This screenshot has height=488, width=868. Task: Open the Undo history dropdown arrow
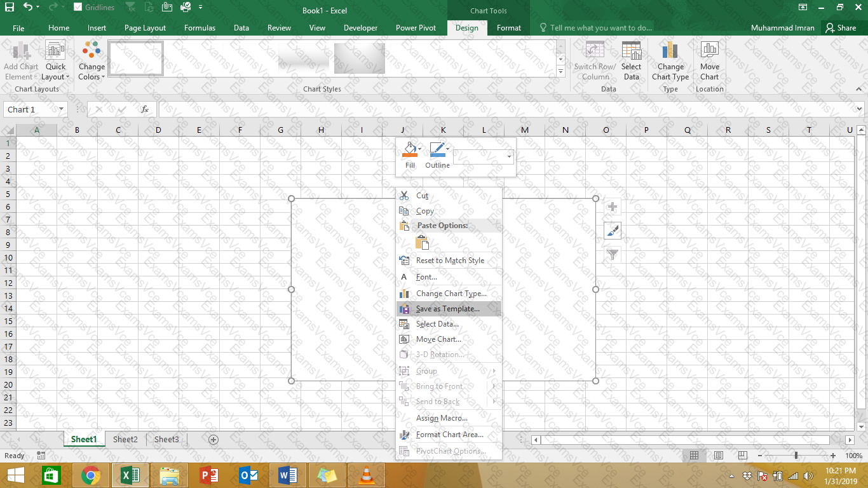click(x=38, y=8)
